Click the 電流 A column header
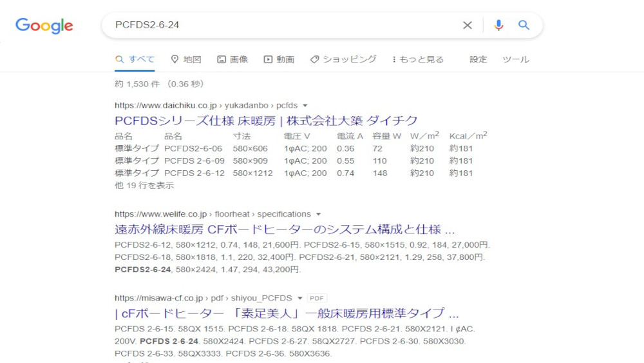 (350, 136)
